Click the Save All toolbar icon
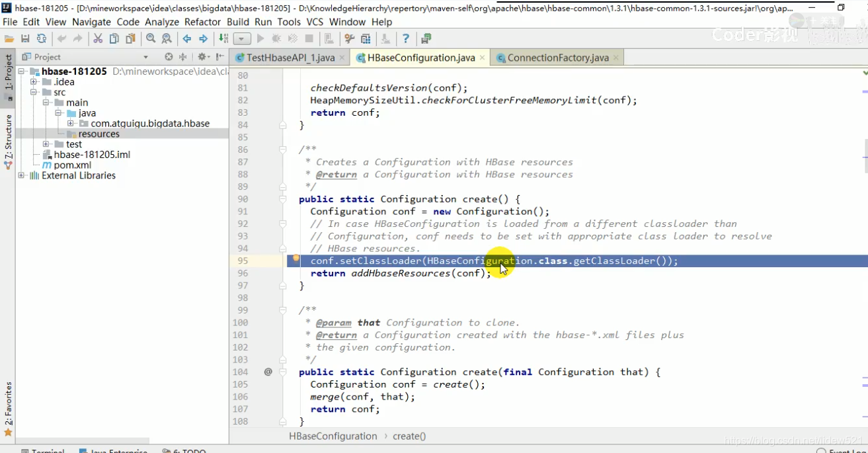This screenshot has width=868, height=453. coord(25,39)
